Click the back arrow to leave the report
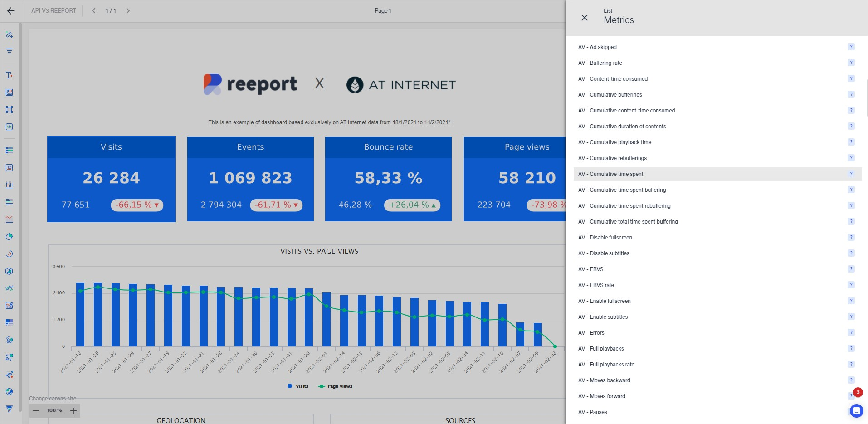 point(11,11)
